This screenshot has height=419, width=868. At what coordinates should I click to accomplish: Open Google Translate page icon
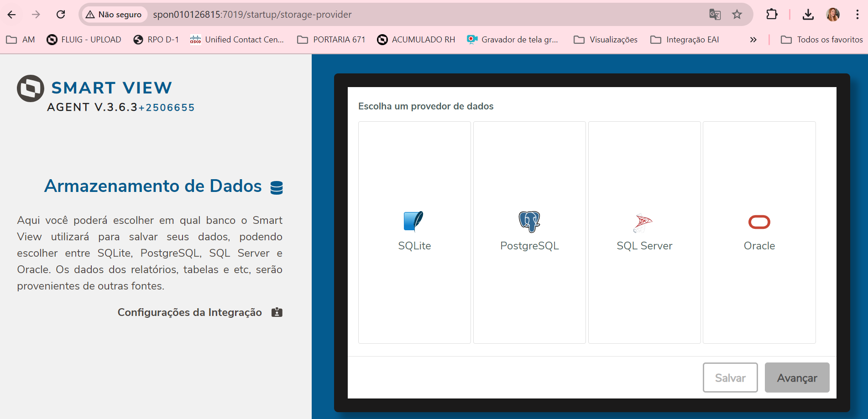click(x=715, y=15)
